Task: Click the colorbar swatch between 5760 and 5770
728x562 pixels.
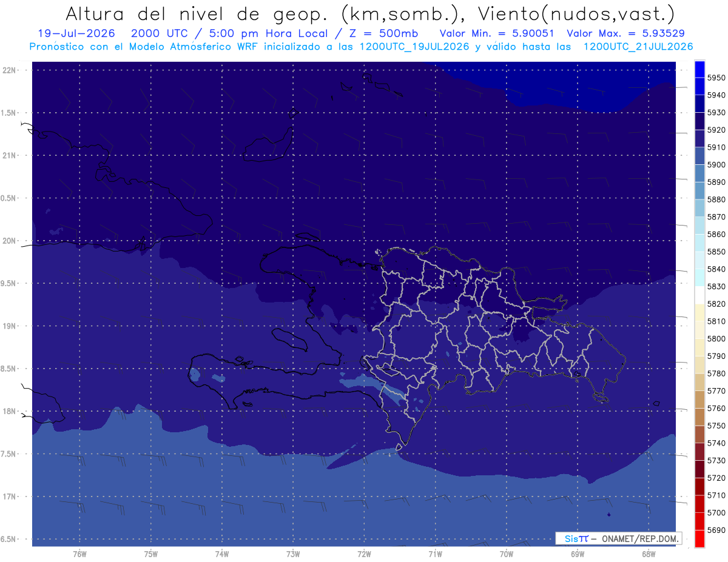Action: tap(699, 400)
